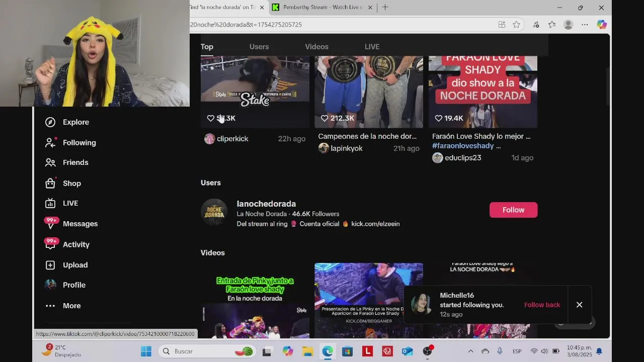
Task: Open File Explorer from the taskbar
Action: click(307, 351)
